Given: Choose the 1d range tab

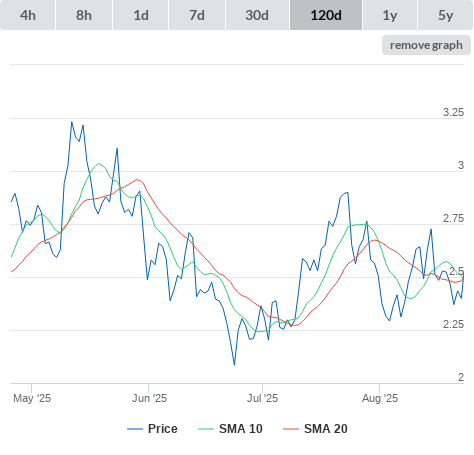Looking at the screenshot, I should coord(141,15).
